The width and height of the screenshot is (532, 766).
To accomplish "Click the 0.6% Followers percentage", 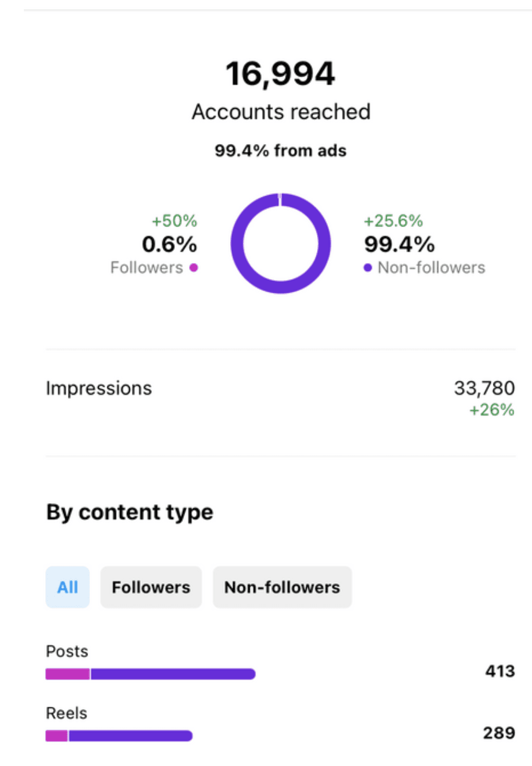I will (169, 244).
